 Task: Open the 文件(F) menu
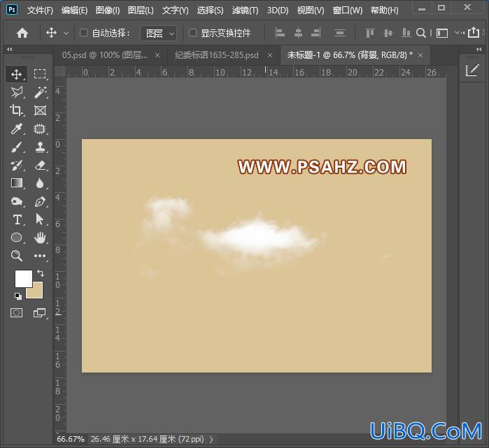tap(40, 10)
